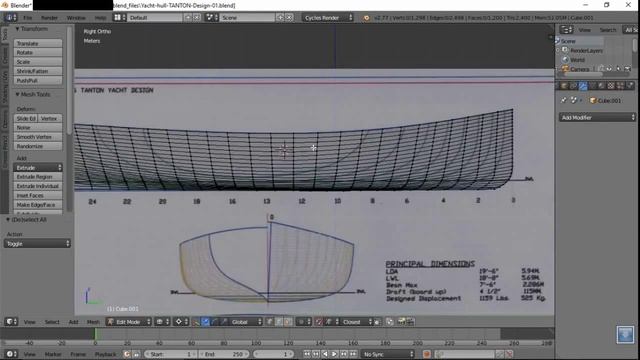Open the Extrude dropdown
The image size is (640, 360).
(38, 168)
